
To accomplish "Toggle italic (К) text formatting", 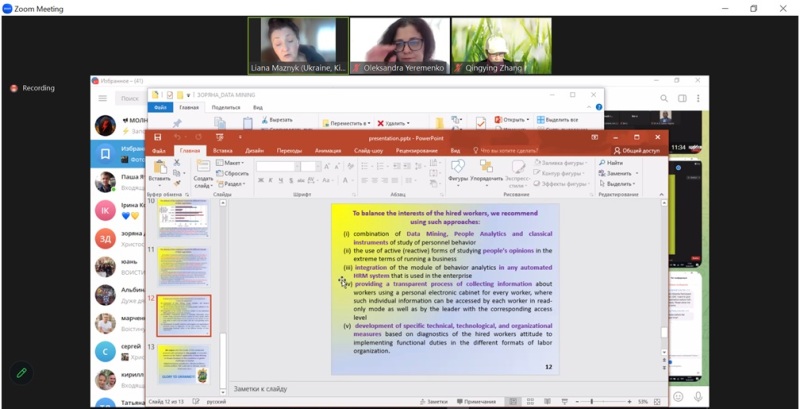I will 271,180.
